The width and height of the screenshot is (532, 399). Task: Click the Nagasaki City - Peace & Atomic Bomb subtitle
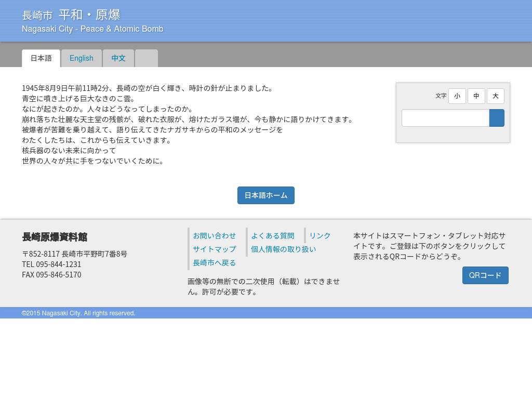click(92, 29)
